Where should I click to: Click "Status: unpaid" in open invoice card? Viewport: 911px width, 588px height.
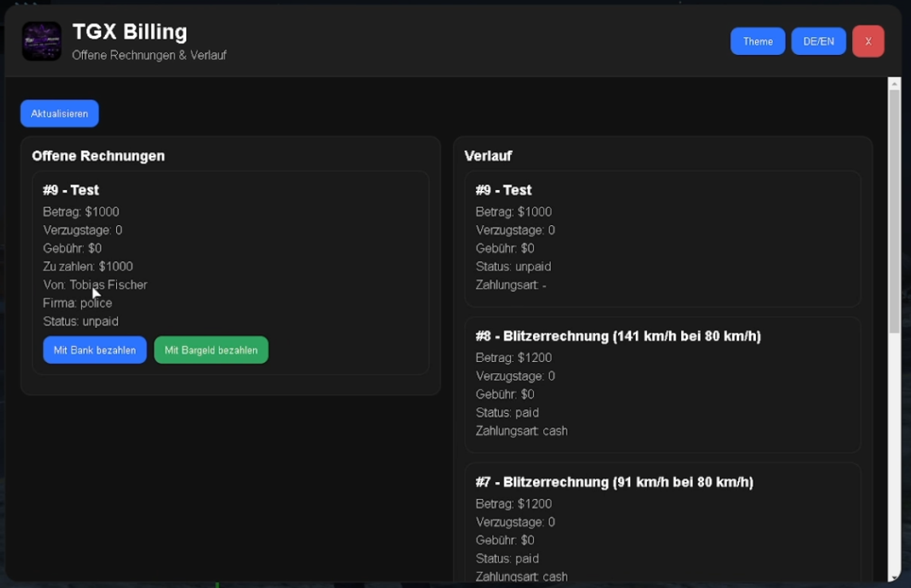tap(81, 321)
